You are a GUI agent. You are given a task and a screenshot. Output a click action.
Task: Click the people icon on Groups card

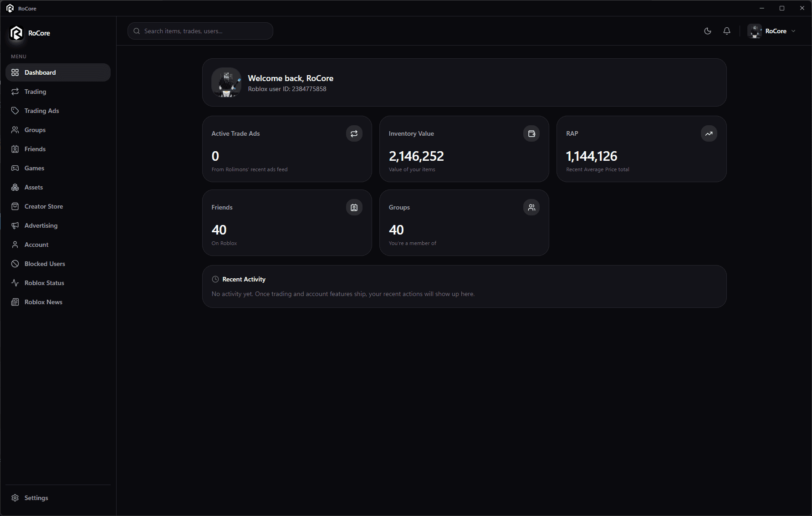(x=531, y=207)
